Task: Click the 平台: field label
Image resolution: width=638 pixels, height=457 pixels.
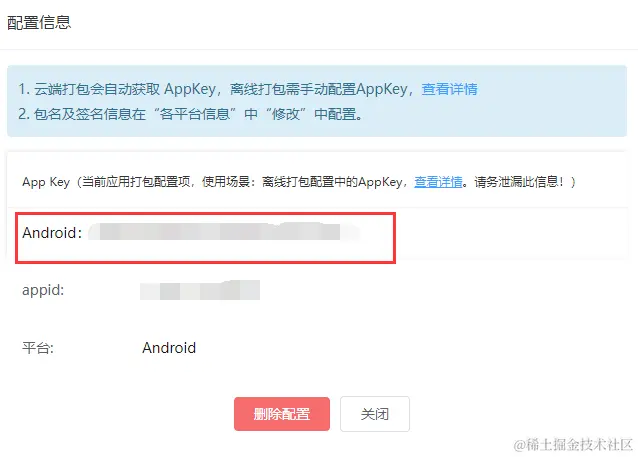Action: [38, 348]
